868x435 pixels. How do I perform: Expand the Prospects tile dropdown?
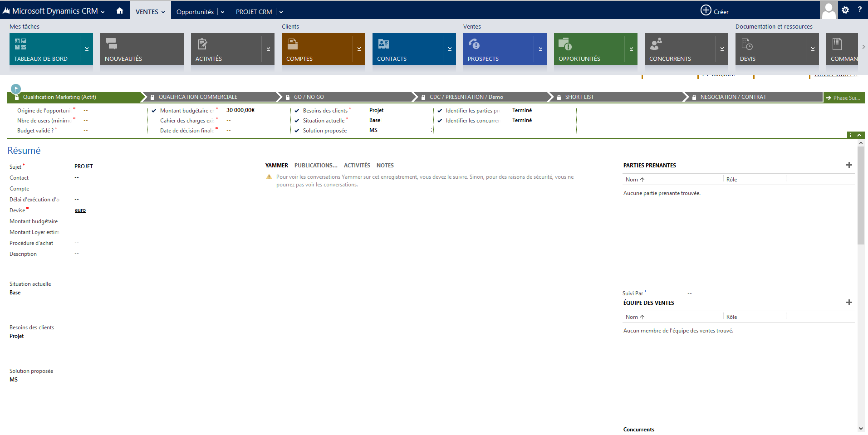pyautogui.click(x=540, y=49)
